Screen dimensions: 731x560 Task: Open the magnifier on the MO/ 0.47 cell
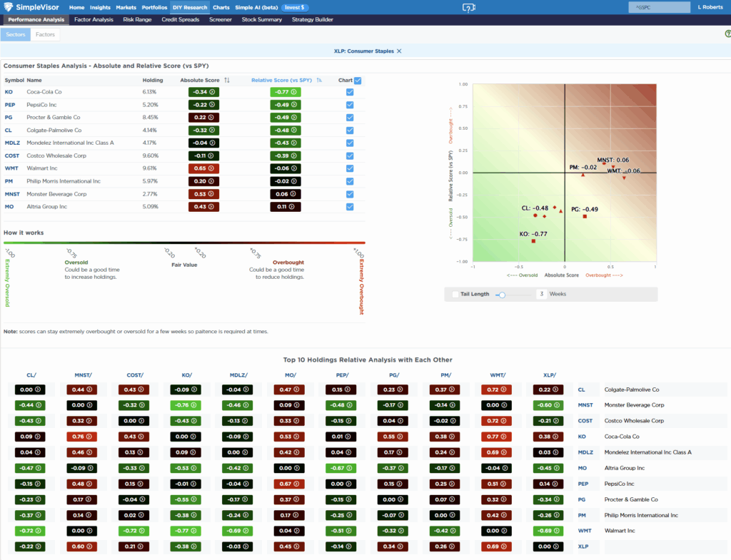click(x=297, y=390)
